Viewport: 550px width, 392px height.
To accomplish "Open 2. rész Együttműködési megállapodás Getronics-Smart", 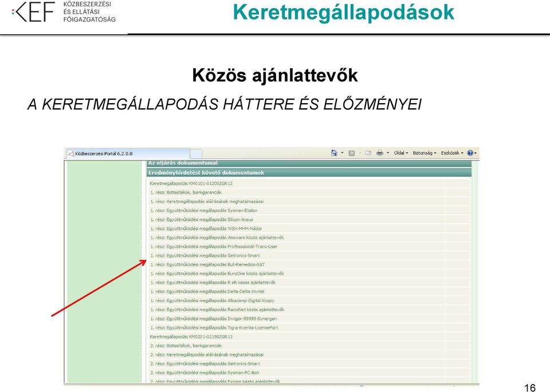I will click(x=205, y=364).
